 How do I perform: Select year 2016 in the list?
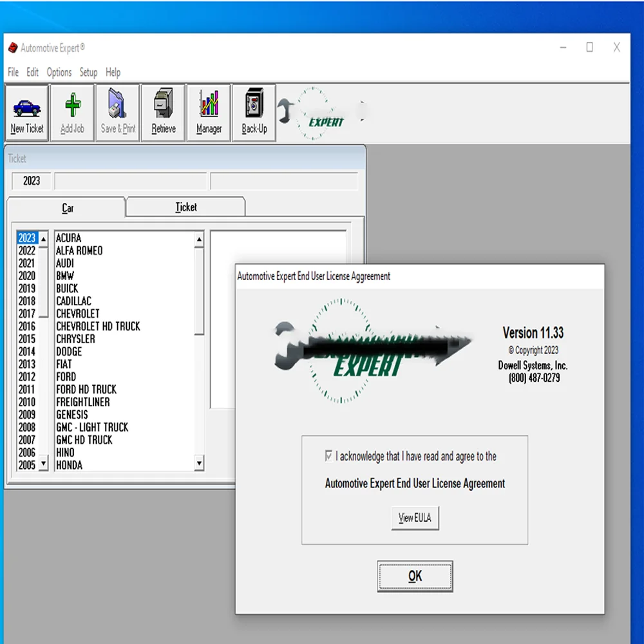(x=27, y=327)
